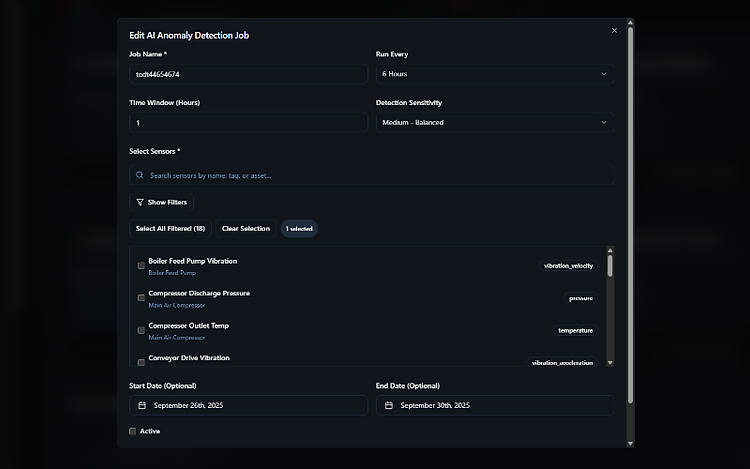Click the Run Every chevron arrow
Viewport: 750px width, 469px height.
pos(604,74)
